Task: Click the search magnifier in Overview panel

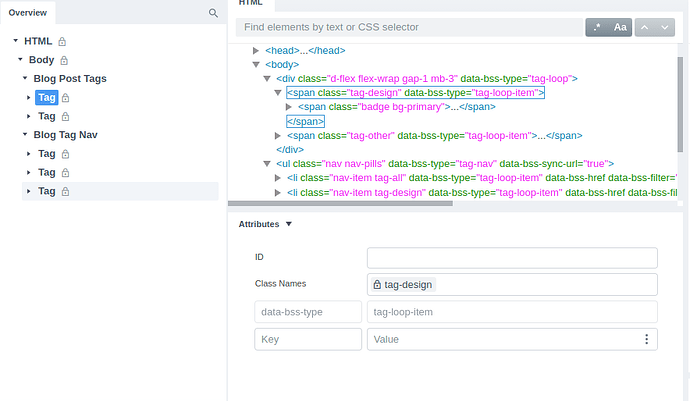Action: coord(213,13)
